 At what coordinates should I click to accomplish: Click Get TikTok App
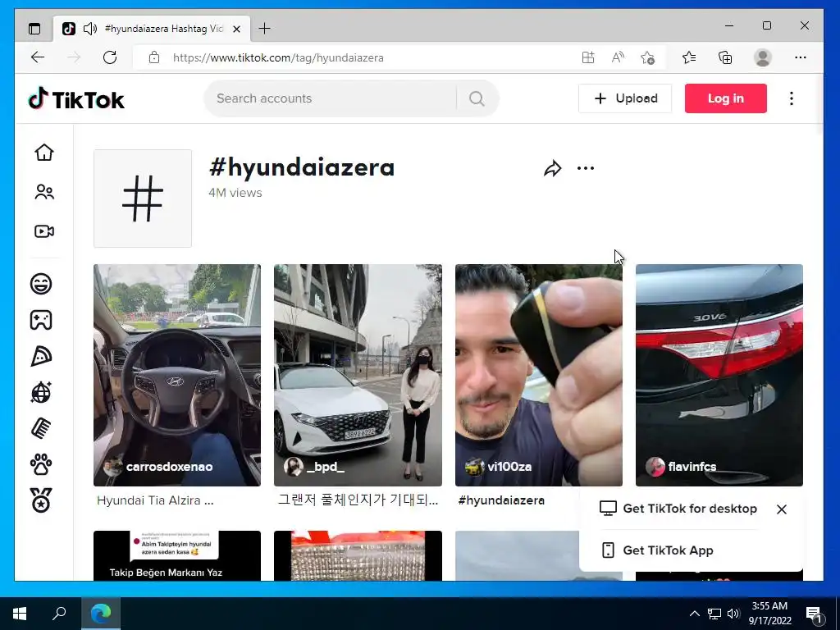point(657,550)
